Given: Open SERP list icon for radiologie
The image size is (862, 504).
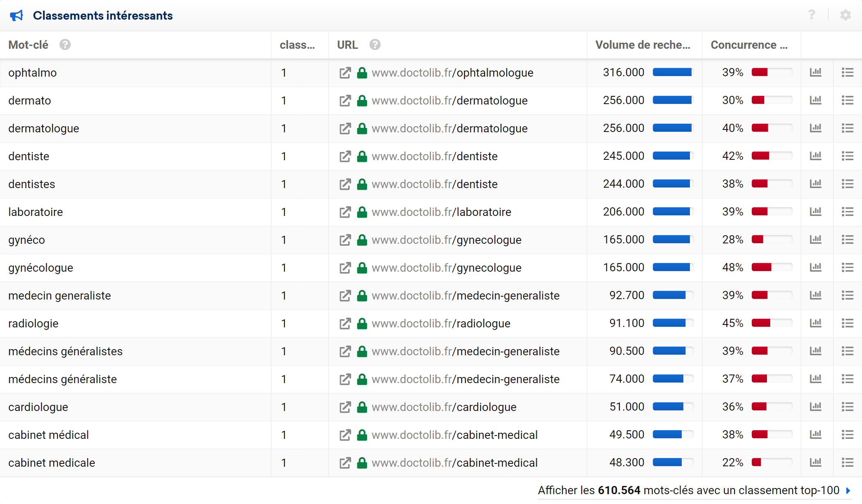Looking at the screenshot, I should coord(848,323).
